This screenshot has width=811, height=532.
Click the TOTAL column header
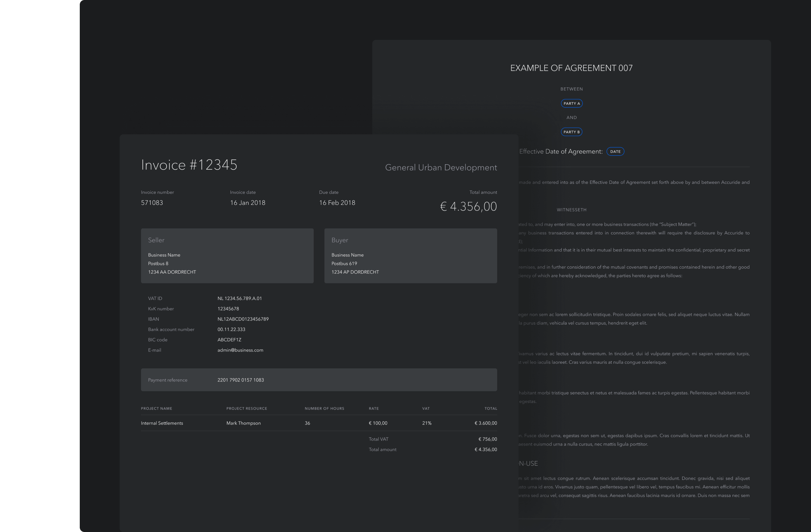click(x=491, y=408)
